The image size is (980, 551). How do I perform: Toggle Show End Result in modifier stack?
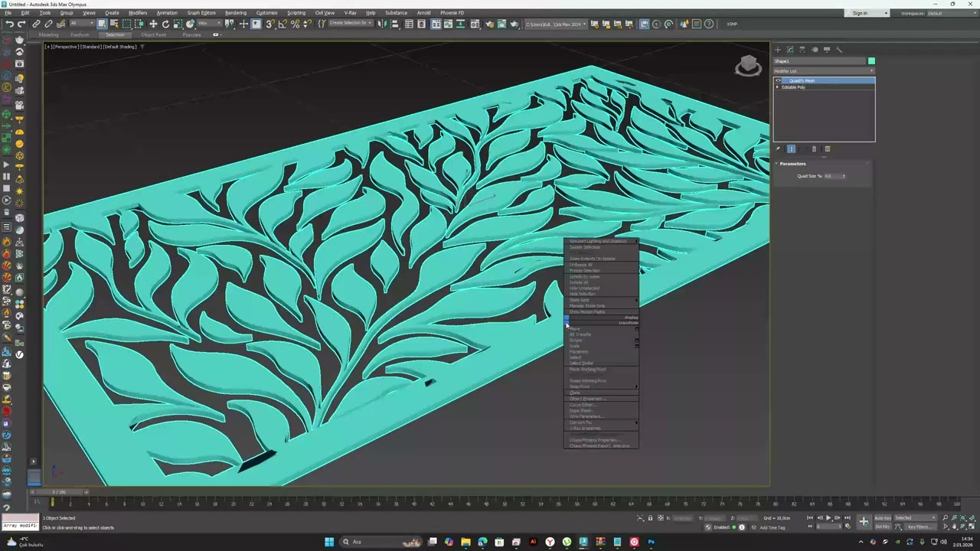point(792,149)
